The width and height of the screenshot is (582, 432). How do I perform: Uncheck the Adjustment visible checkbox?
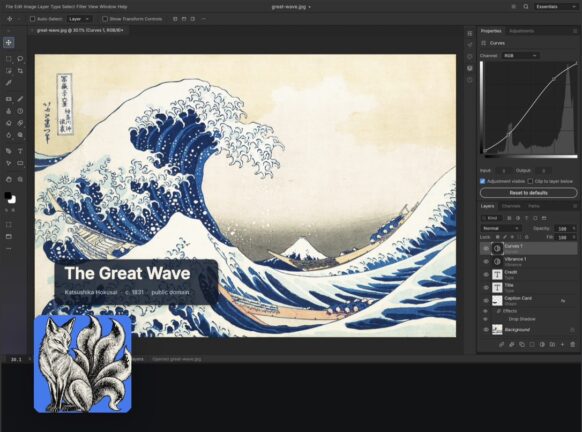[x=483, y=181]
